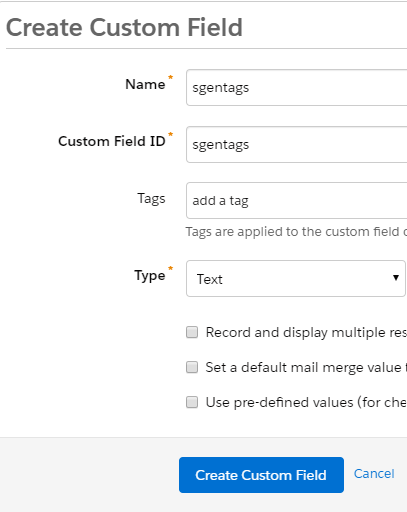Click the 'Tags are applied to the custom field' hint
This screenshot has width=407, height=512.
[x=296, y=232]
